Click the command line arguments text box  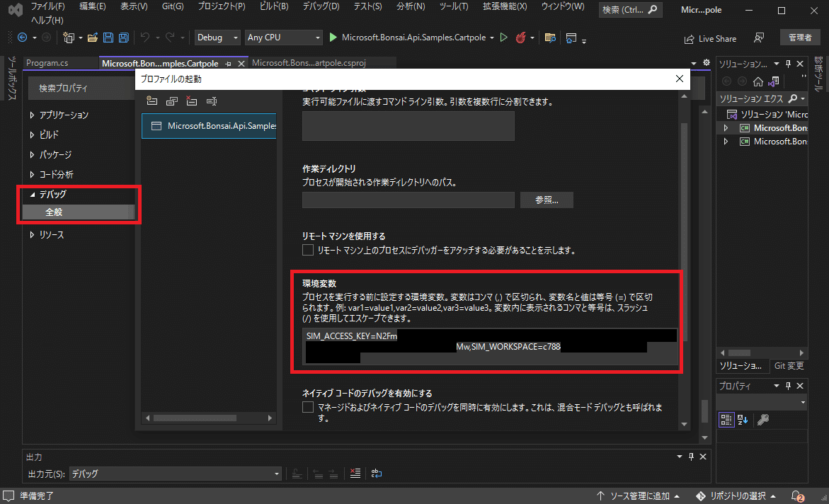(408, 126)
